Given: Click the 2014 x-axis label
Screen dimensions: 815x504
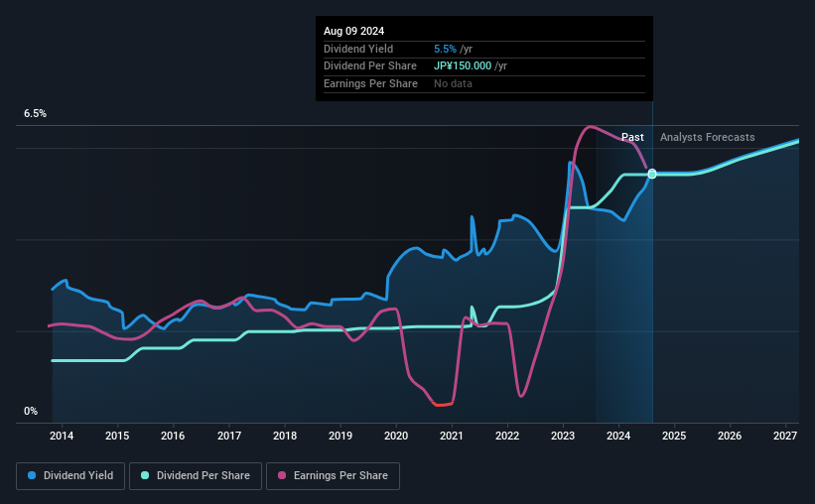Looking at the screenshot, I should 62,436.
